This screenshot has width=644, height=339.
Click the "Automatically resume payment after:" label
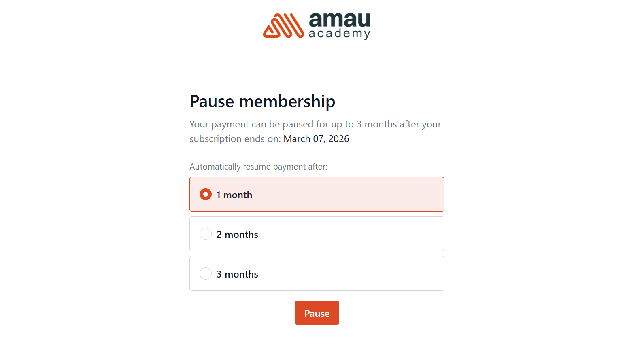click(258, 167)
